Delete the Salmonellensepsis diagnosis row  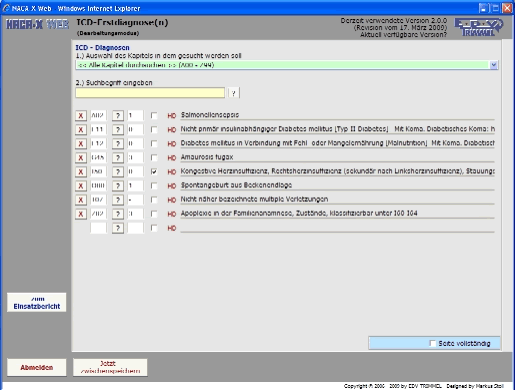(x=81, y=116)
